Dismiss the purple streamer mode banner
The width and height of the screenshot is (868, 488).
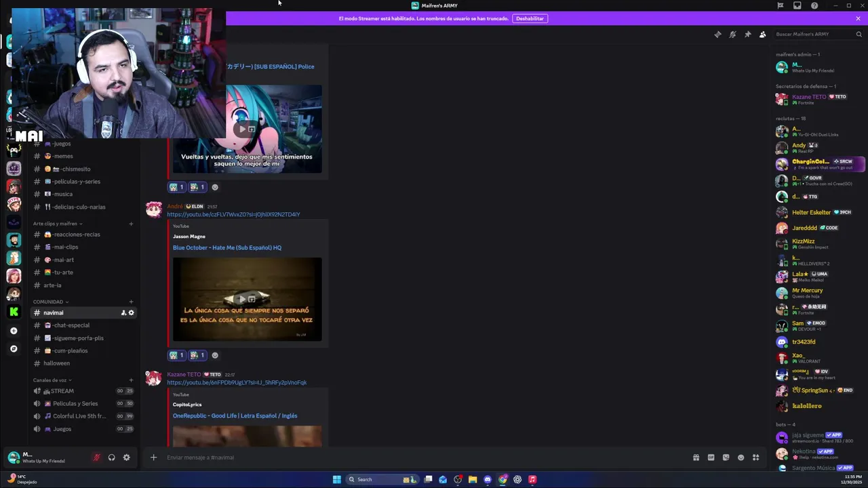click(859, 18)
